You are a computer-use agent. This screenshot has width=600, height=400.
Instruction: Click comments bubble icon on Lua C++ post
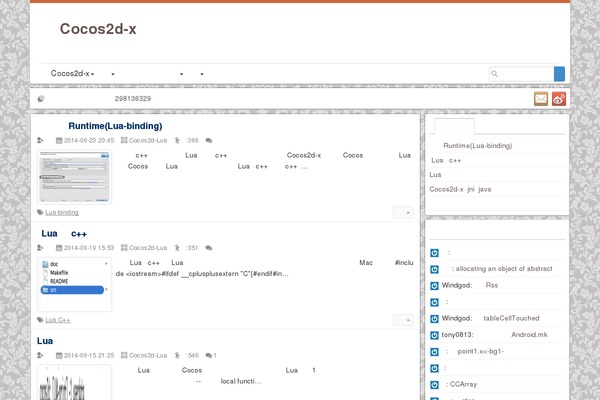[x=209, y=248]
